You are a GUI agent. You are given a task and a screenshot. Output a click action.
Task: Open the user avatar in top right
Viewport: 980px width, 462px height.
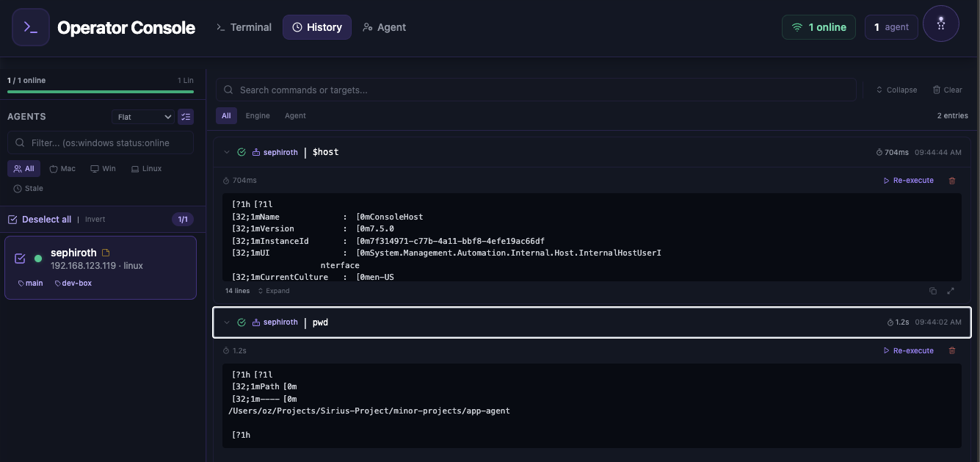click(940, 24)
